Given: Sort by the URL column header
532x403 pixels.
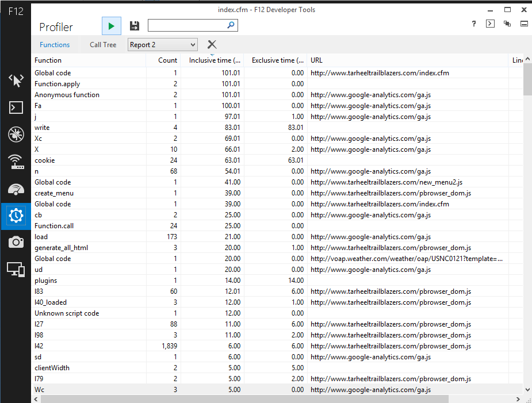Looking at the screenshot, I should (x=408, y=60).
